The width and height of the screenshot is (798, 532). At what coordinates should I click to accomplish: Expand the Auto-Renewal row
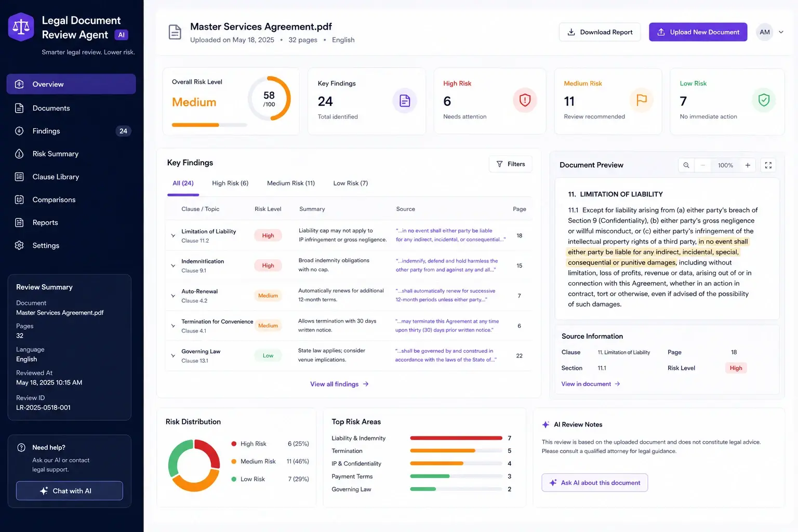point(173,296)
